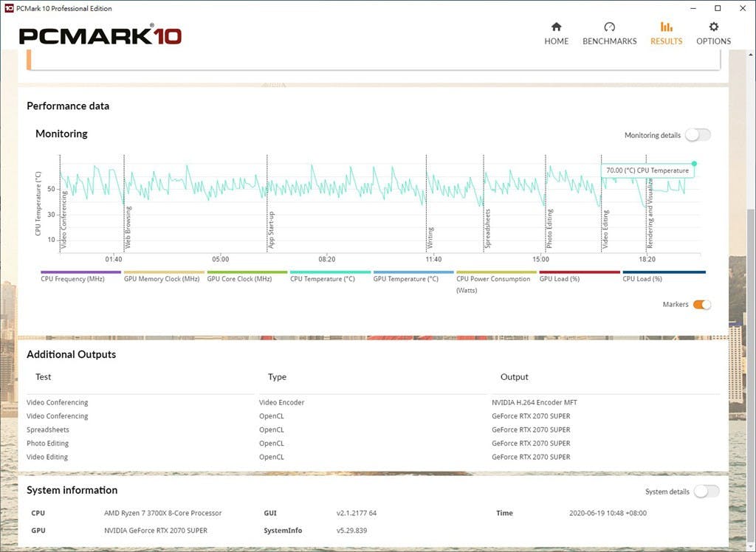Click the Web Browsing chart marker
Viewport: 756px width, 552px height.
coord(128,227)
